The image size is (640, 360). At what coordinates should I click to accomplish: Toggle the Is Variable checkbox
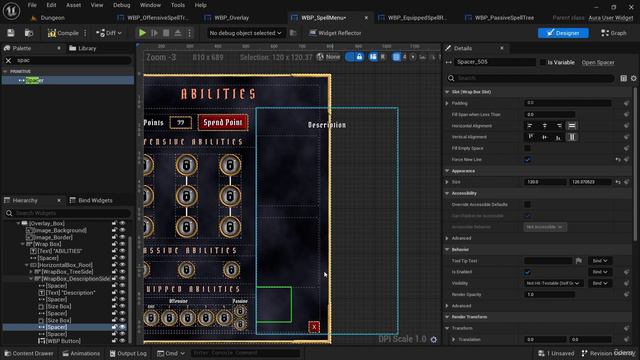(543, 62)
